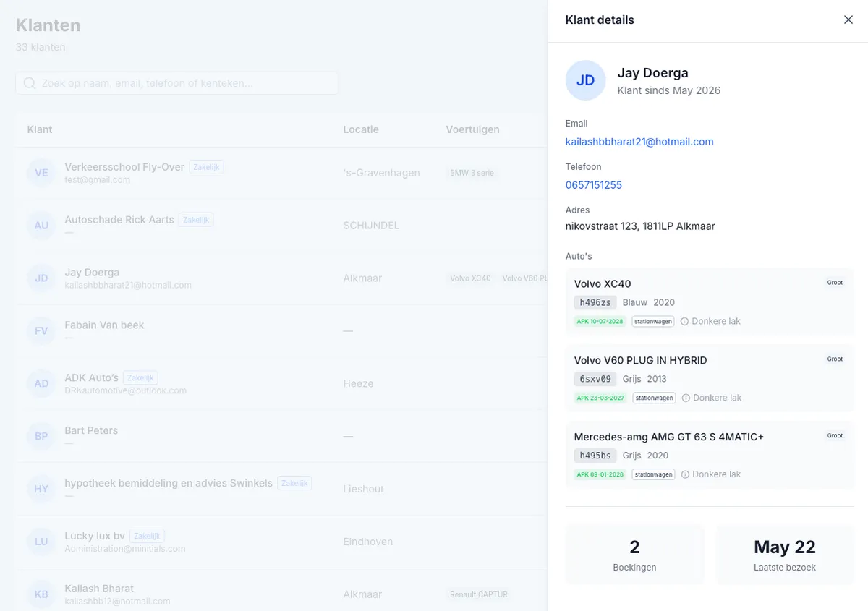
Task: Click the info icon on Mercedes-amg card
Action: pyautogui.click(x=684, y=474)
